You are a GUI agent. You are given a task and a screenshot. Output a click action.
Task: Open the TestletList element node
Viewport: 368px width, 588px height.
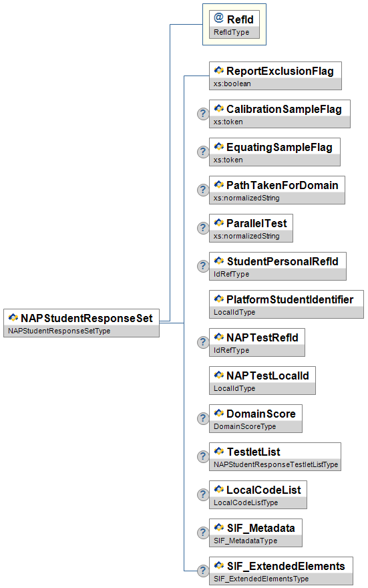click(x=275, y=456)
